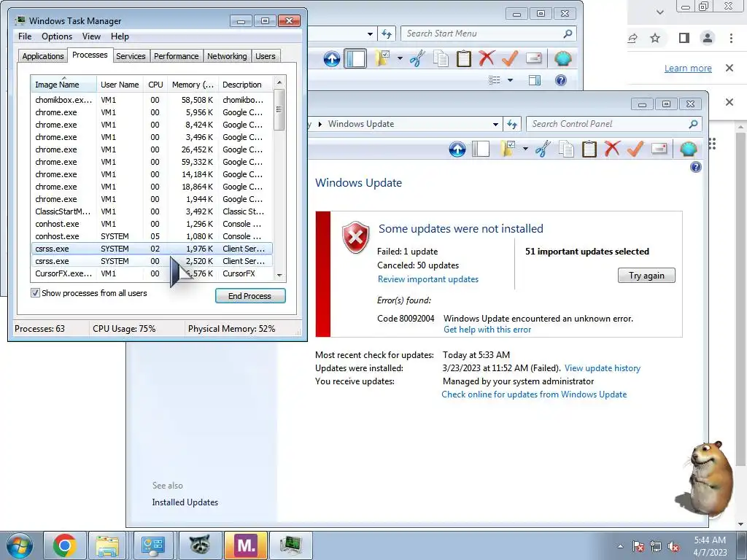Click the red X Delete icon in Windows Update toolbar
The width and height of the screenshot is (747, 560).
612,149
